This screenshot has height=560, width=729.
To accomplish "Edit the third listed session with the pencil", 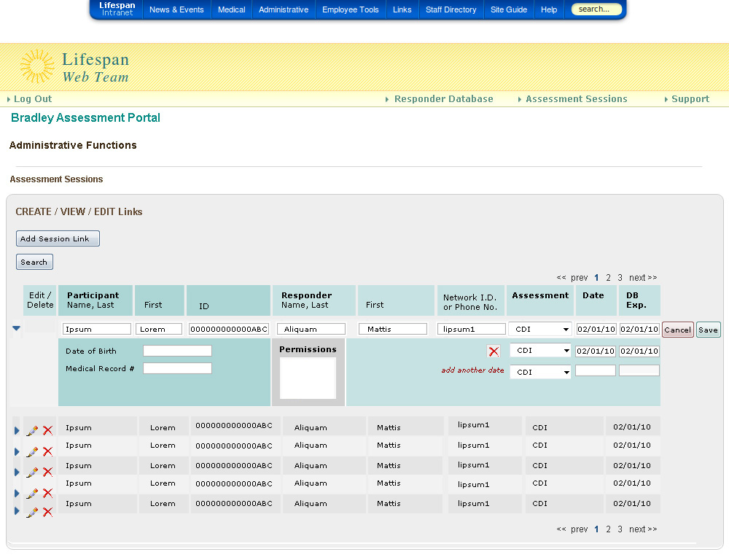I will 32,472.
